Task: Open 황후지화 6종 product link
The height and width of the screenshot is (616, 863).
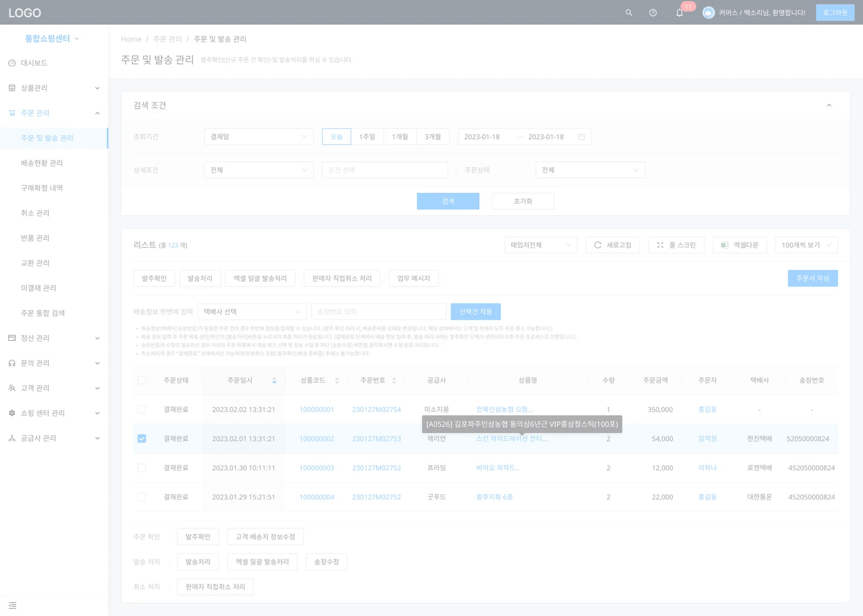Action: coord(494,497)
